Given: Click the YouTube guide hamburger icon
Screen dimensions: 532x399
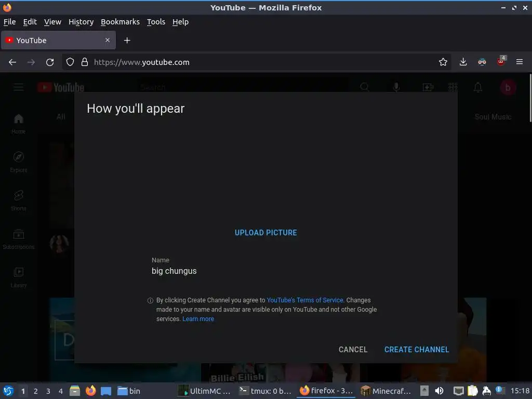Looking at the screenshot, I should 19,87.
